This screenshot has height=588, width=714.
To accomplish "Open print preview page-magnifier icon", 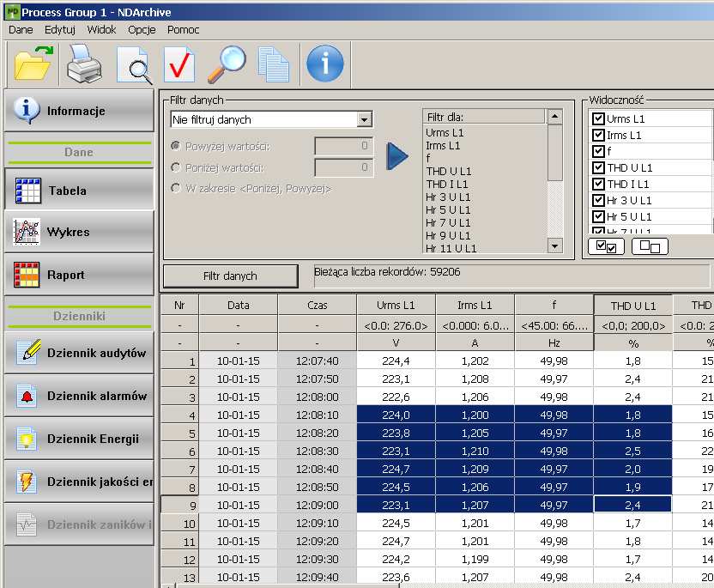I will 133,65.
